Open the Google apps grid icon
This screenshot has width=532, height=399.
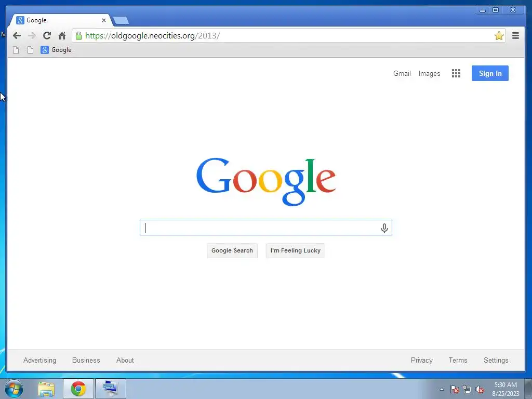tap(456, 73)
